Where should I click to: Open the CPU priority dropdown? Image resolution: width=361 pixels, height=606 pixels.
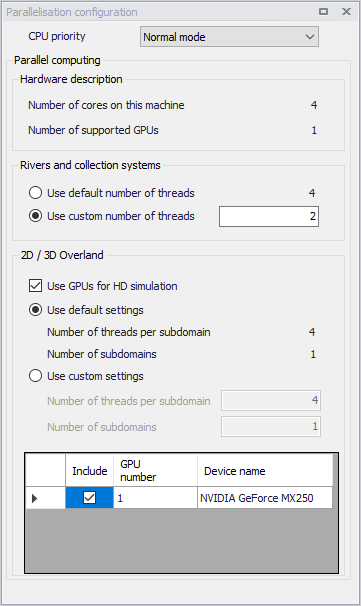point(229,37)
